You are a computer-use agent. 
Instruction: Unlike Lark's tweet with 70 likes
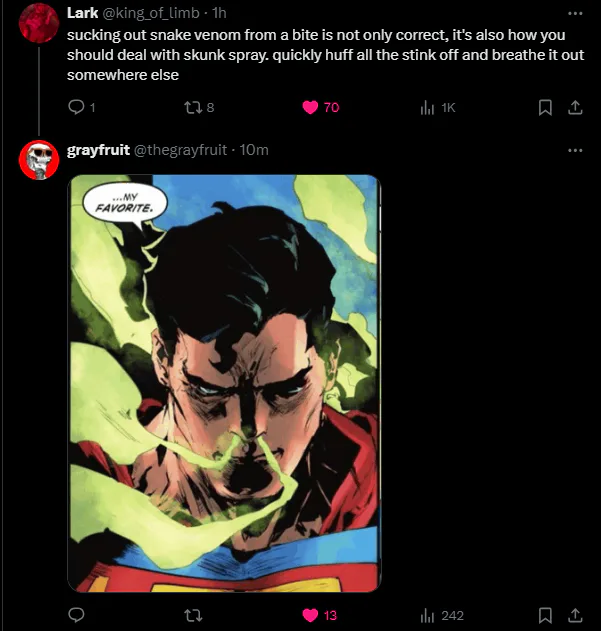310,107
